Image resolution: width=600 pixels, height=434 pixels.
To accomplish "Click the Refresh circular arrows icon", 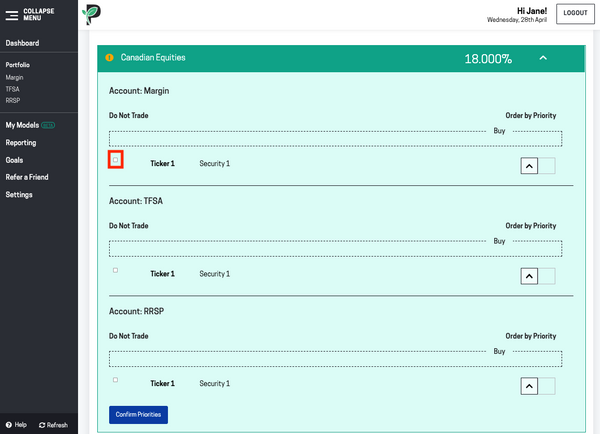I will click(42, 425).
